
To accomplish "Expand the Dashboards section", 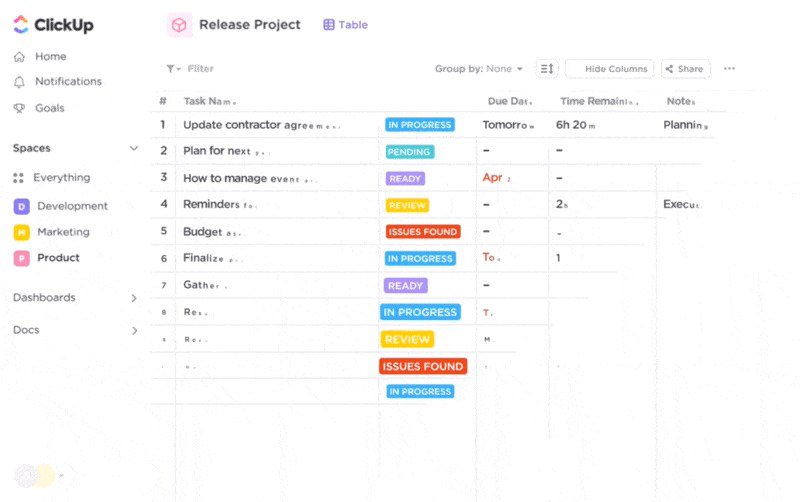I will pyautogui.click(x=134, y=298).
